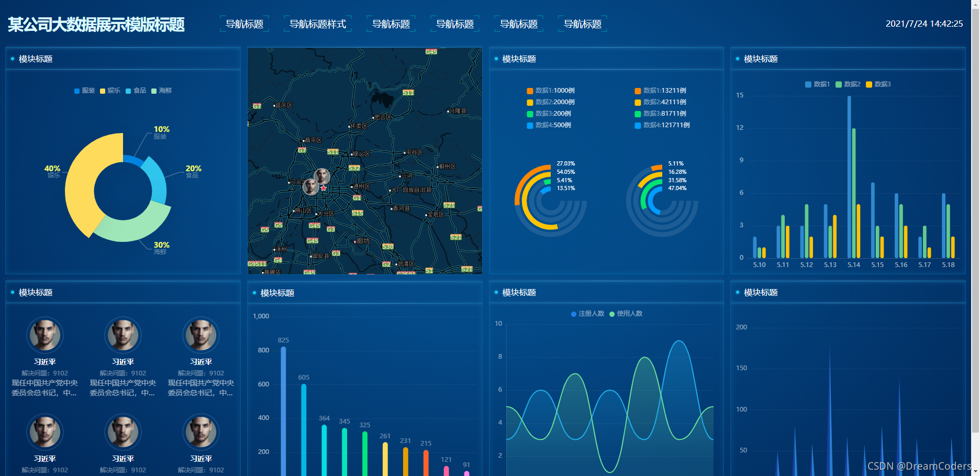Click the 5.10 x-axis label
The height and width of the screenshot is (476, 980).
759,265
